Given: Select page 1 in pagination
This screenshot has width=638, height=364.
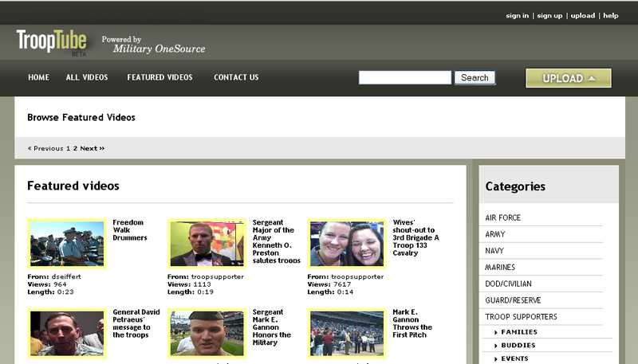Looking at the screenshot, I should 68,148.
